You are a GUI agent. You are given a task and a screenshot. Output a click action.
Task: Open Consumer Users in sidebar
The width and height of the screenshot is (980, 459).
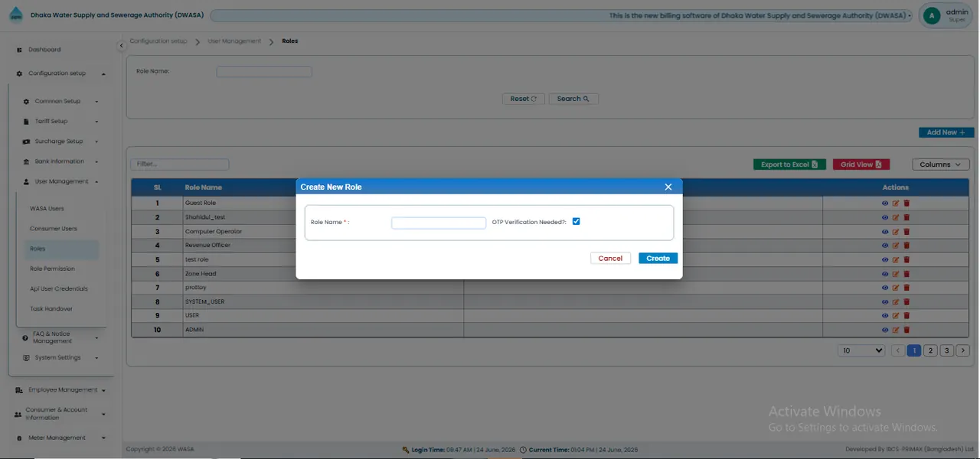click(x=54, y=229)
